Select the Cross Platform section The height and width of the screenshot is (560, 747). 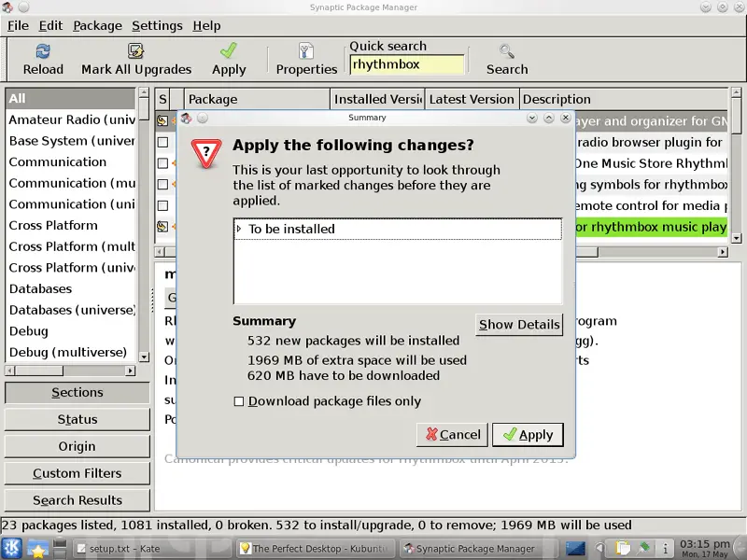71,225
